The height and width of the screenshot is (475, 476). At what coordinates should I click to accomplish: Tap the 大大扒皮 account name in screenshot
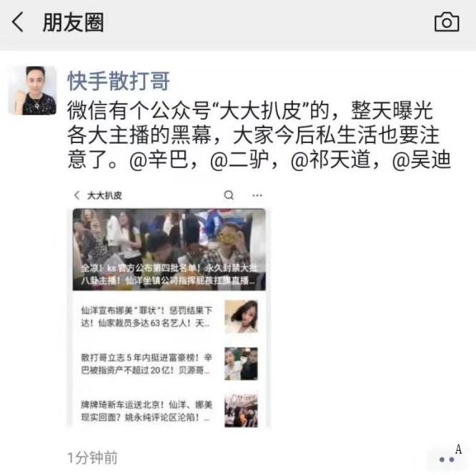(x=104, y=195)
